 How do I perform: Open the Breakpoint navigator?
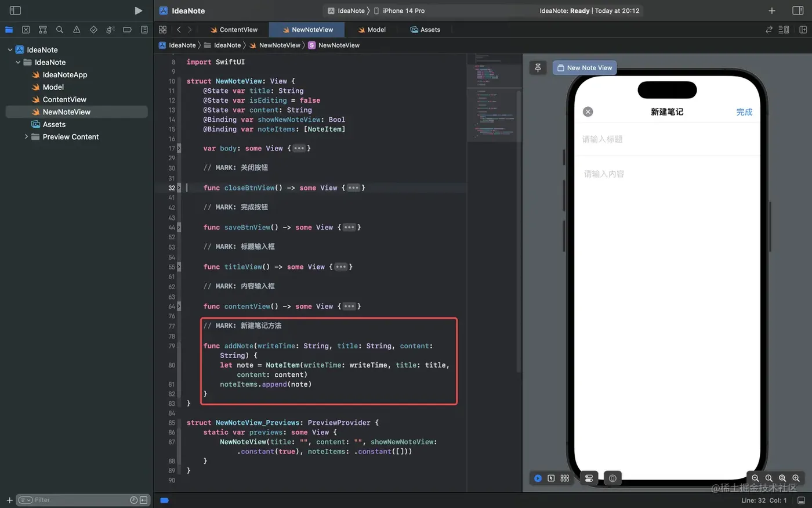127,30
